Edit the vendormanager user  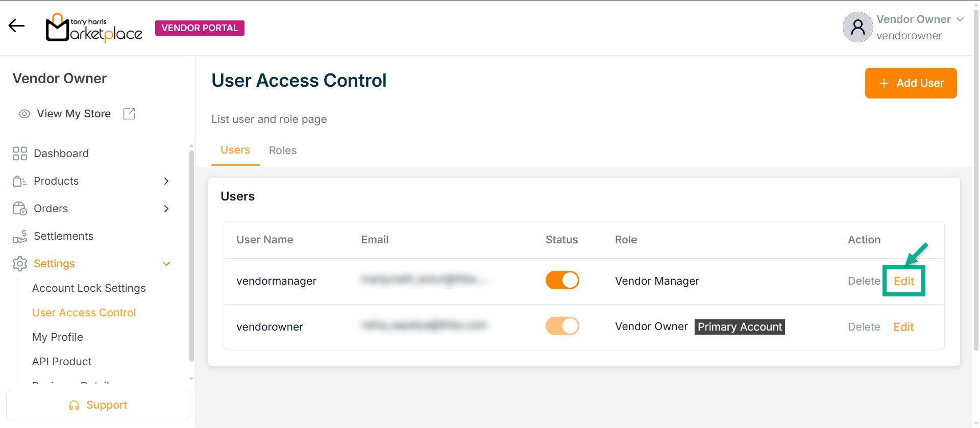click(x=903, y=281)
